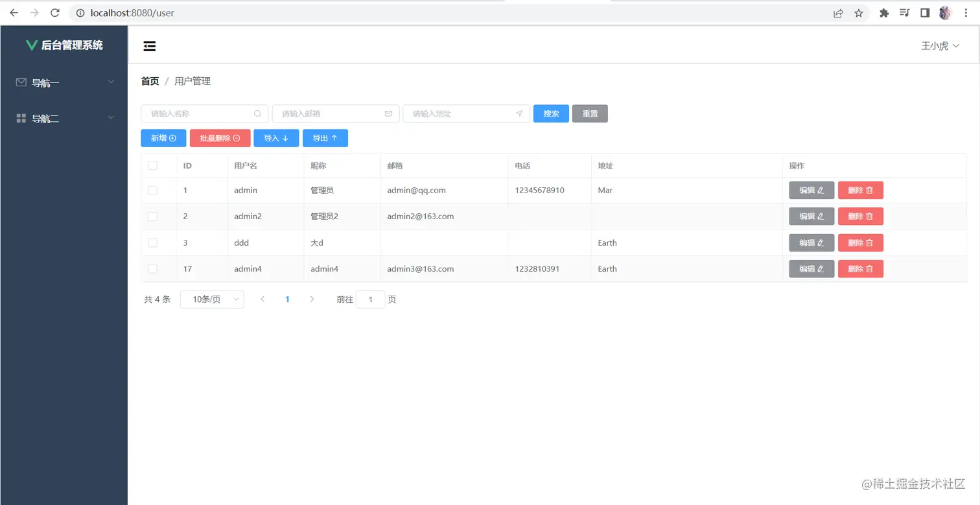The image size is (980, 505).
Task: Click the 大d nickname cell
Action: pos(317,242)
